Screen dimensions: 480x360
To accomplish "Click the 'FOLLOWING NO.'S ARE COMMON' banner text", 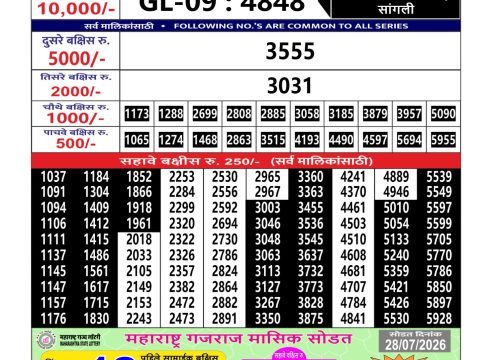I will coord(291,26).
